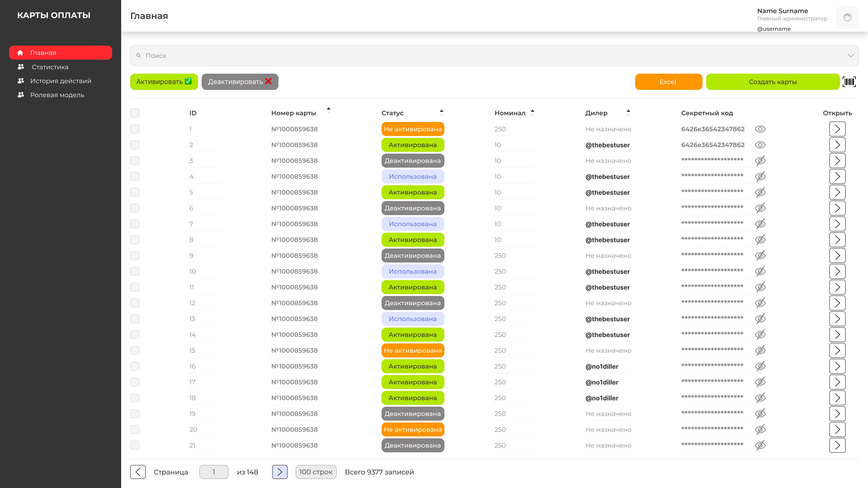The height and width of the screenshot is (488, 868).
Task: Reveal secret code for row 10
Action: point(760,271)
